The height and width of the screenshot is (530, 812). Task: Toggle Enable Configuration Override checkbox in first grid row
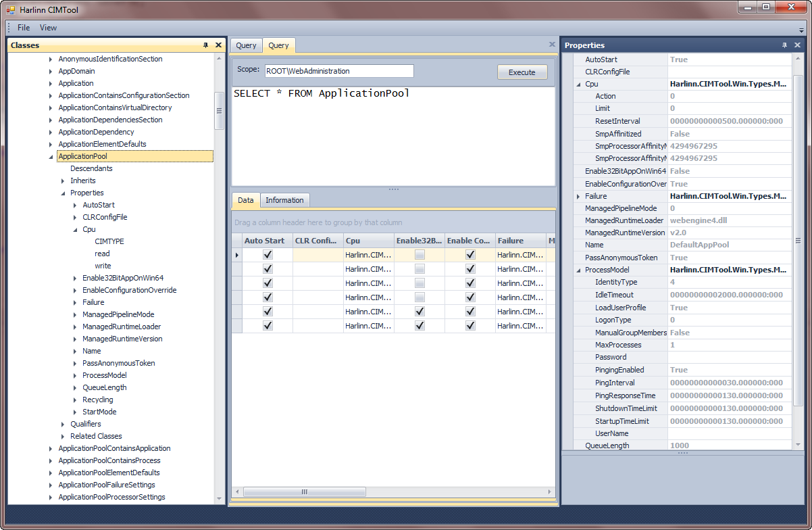(470, 255)
